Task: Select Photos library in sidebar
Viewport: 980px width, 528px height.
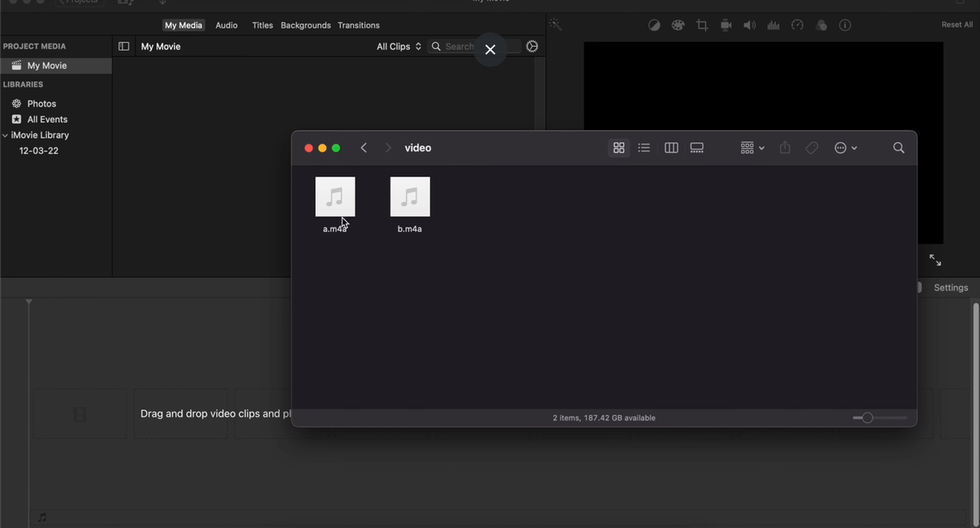Action: [41, 103]
